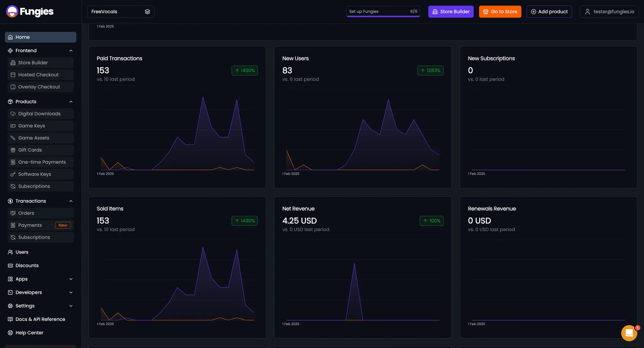
Task: Open Docs & API Reference link
Action: [x=41, y=319]
